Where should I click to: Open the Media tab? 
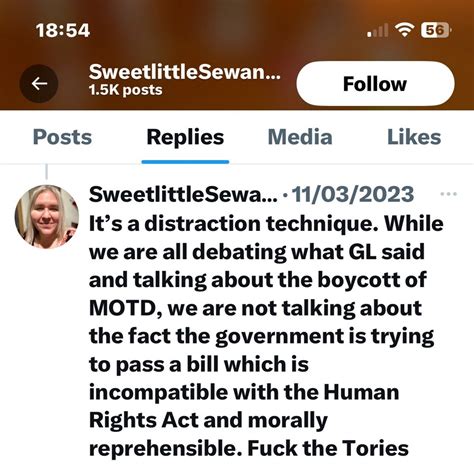tap(300, 137)
